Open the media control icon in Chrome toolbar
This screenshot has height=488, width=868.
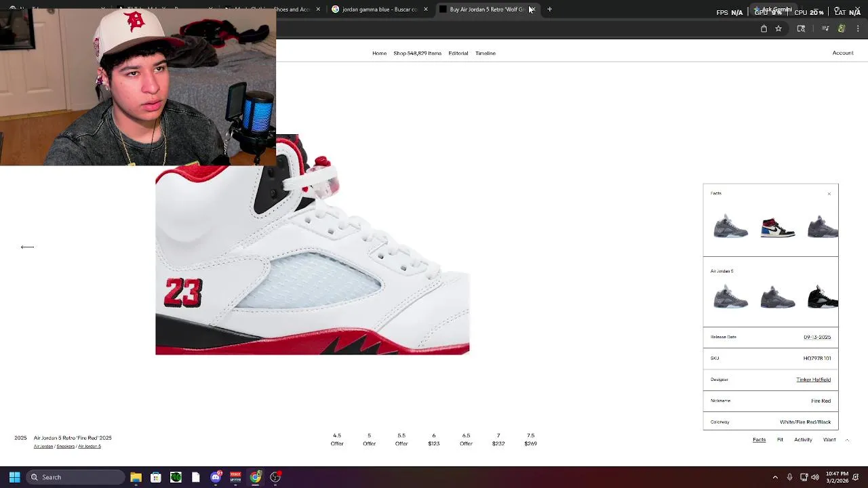click(825, 28)
